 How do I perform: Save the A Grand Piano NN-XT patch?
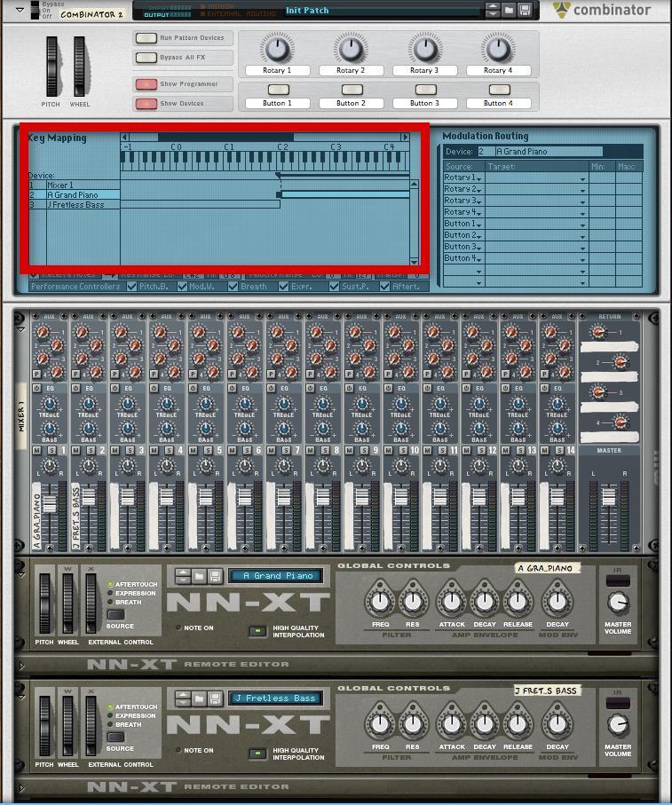point(215,576)
